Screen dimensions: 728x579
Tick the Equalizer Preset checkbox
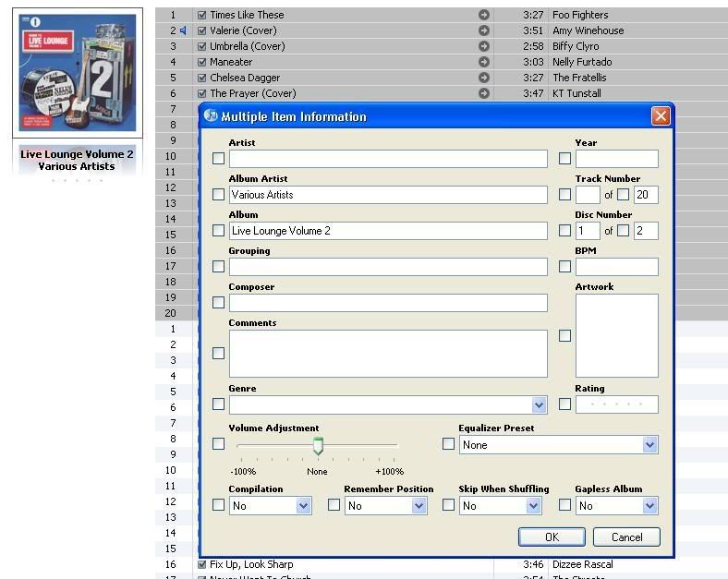pyautogui.click(x=448, y=444)
